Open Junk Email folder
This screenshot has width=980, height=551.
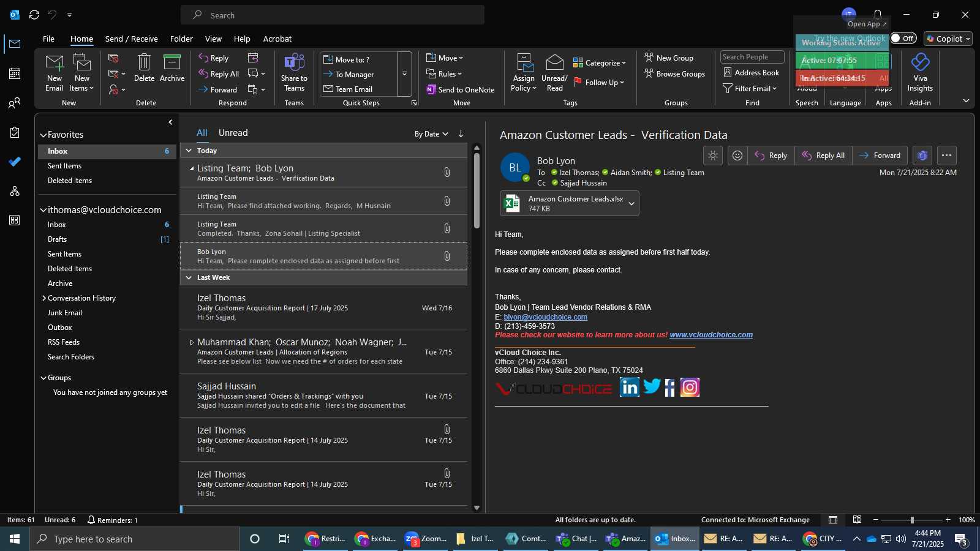107,313
